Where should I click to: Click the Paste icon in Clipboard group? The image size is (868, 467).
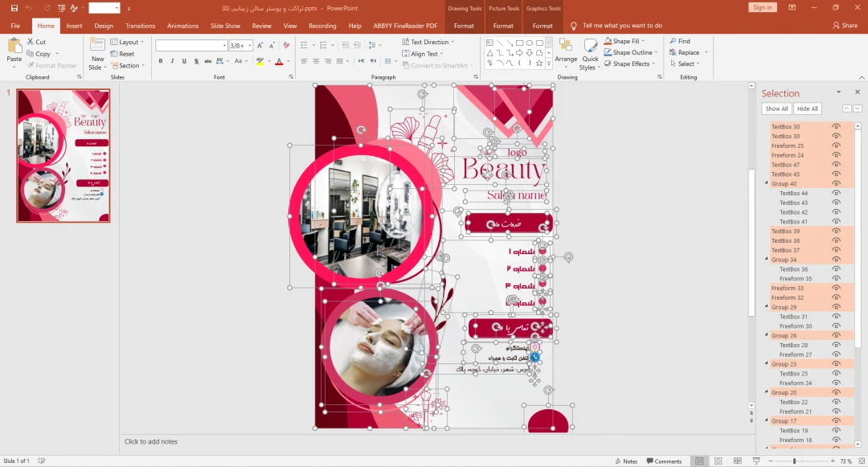[x=14, y=48]
